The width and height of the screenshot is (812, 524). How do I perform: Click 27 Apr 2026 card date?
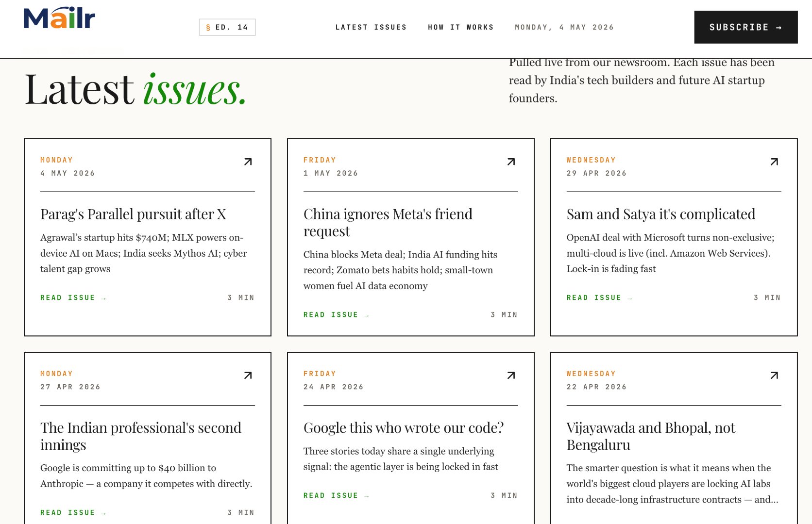(70, 387)
